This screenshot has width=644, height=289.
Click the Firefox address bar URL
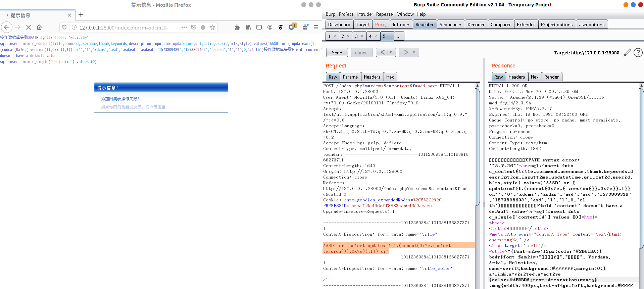124,28
